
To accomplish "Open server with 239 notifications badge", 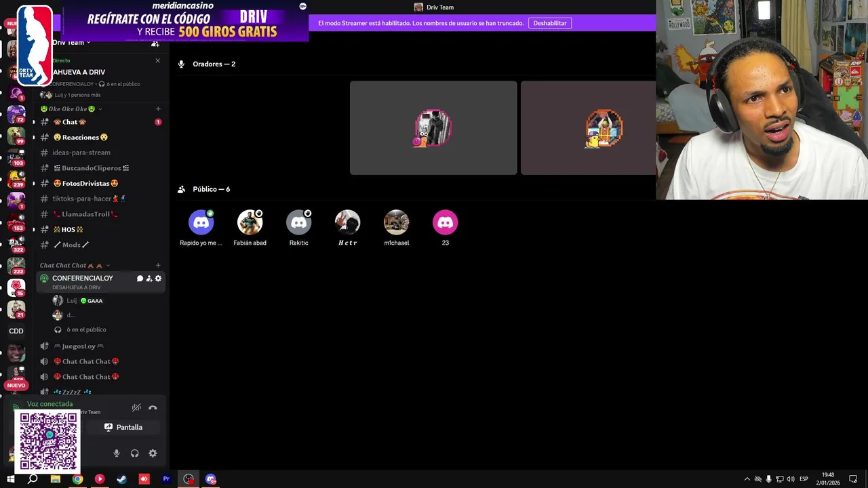I will click(x=16, y=179).
